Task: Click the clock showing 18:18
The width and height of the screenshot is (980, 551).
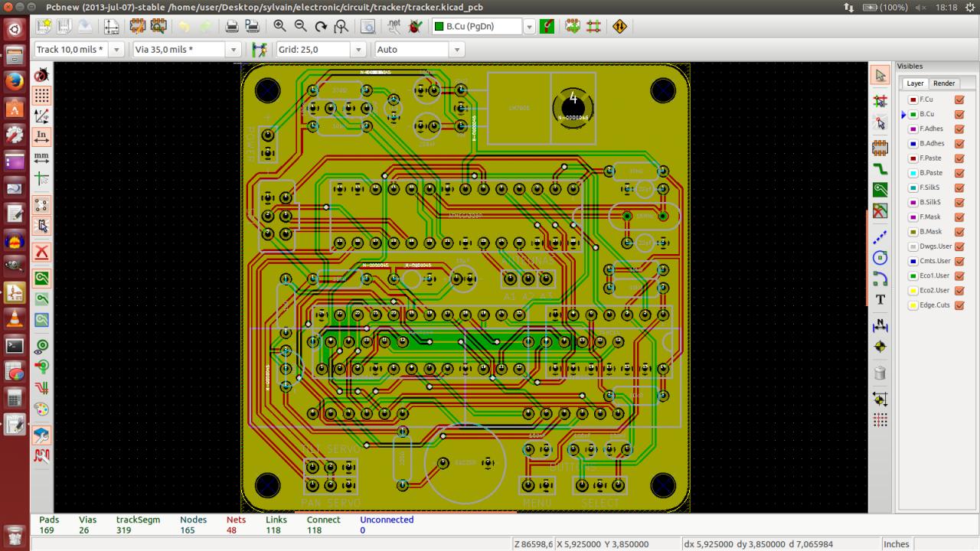Action: click(946, 7)
